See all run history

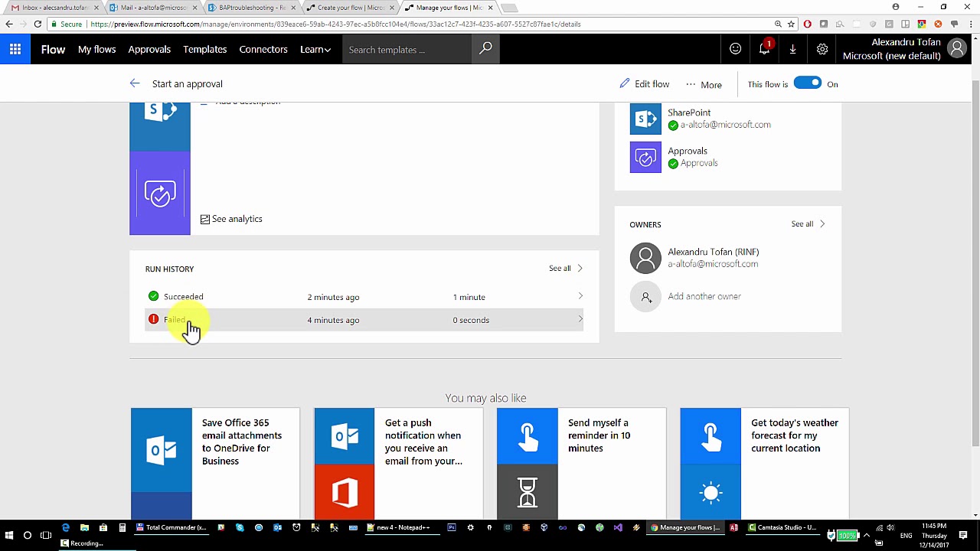566,269
